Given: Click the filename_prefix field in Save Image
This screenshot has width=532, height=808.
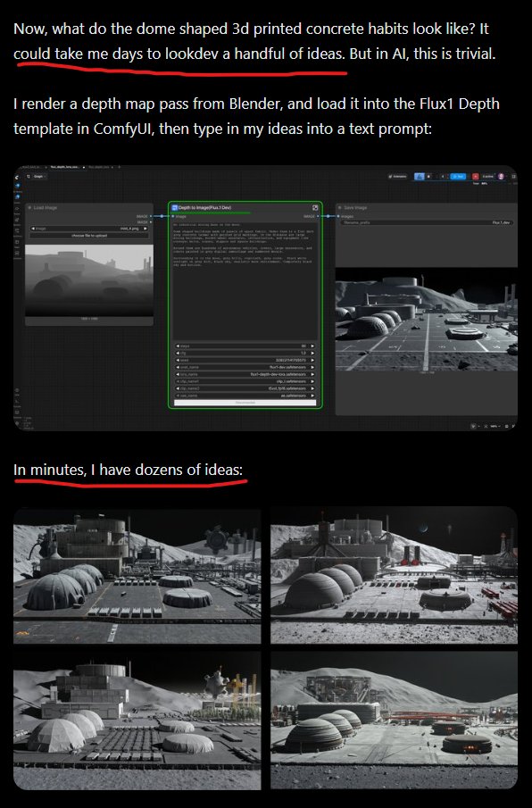Looking at the screenshot, I should 427,222.
